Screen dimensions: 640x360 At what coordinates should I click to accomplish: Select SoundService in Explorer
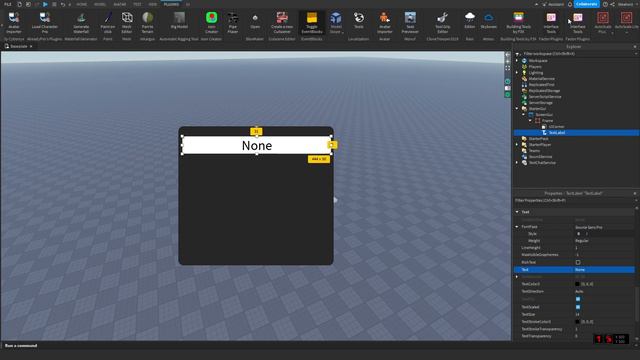540,157
